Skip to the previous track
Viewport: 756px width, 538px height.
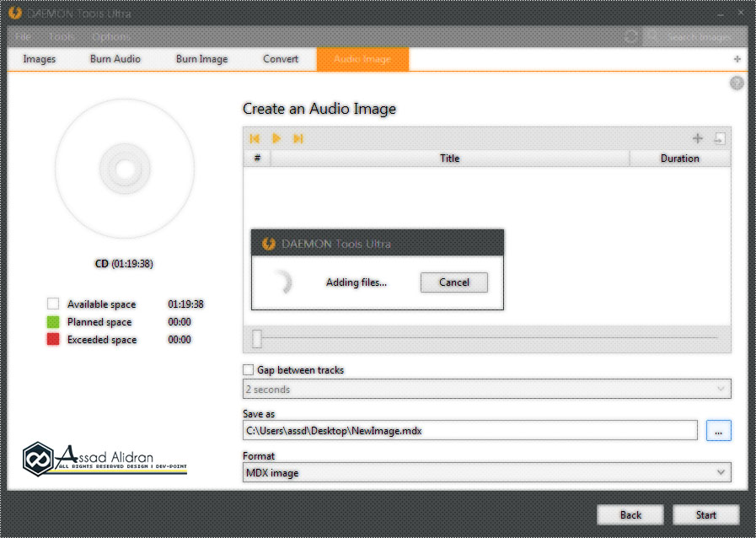pos(255,139)
